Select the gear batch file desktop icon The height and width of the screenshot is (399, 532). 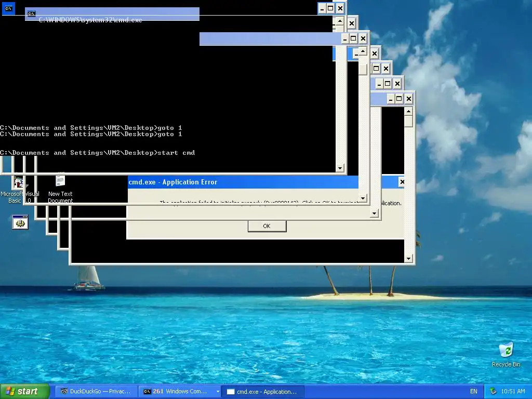tap(20, 222)
